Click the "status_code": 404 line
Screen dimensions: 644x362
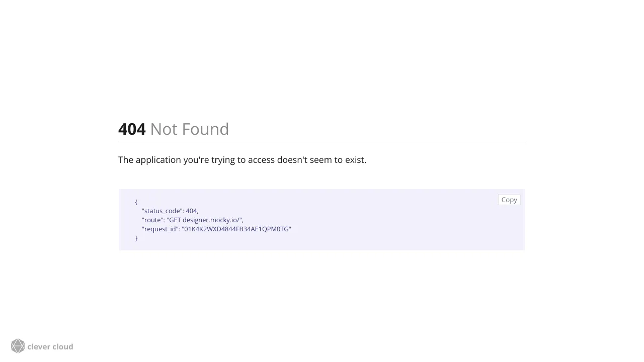170,211
